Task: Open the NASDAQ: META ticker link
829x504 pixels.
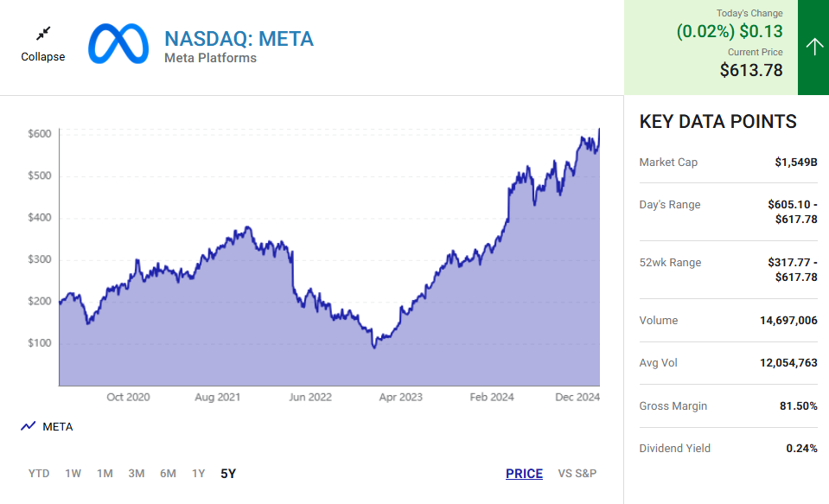Action: click(239, 39)
